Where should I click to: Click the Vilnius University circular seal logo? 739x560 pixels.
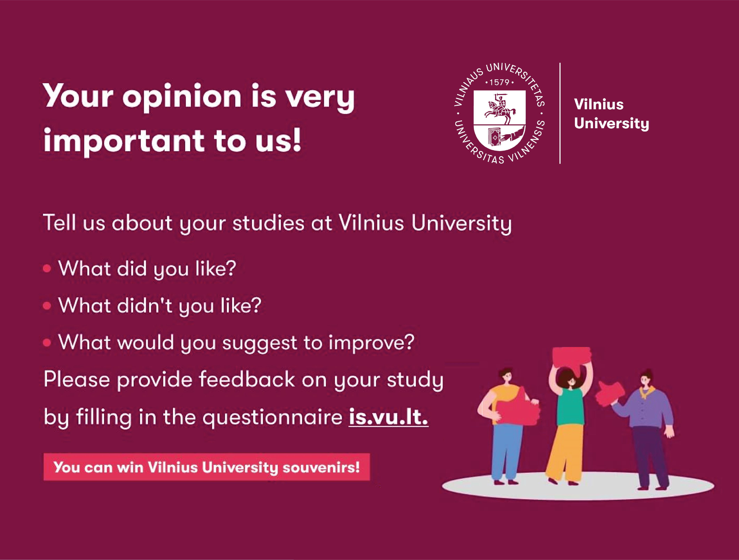coord(500,113)
